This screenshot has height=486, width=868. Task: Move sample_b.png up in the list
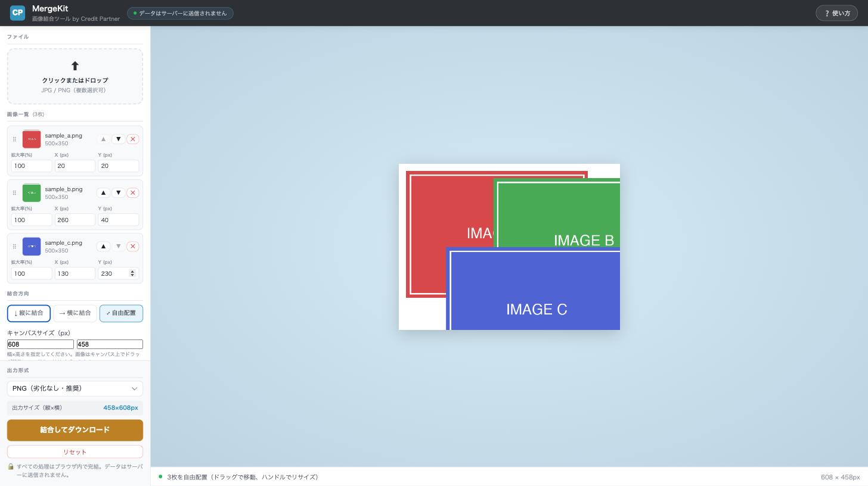tap(103, 193)
